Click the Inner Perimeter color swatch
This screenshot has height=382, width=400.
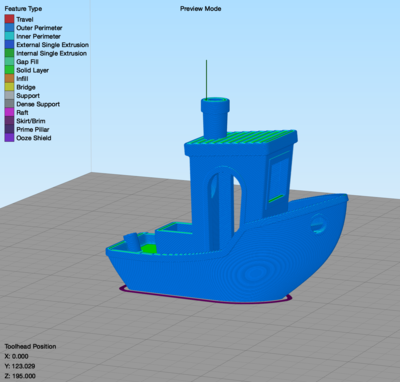click(x=9, y=36)
